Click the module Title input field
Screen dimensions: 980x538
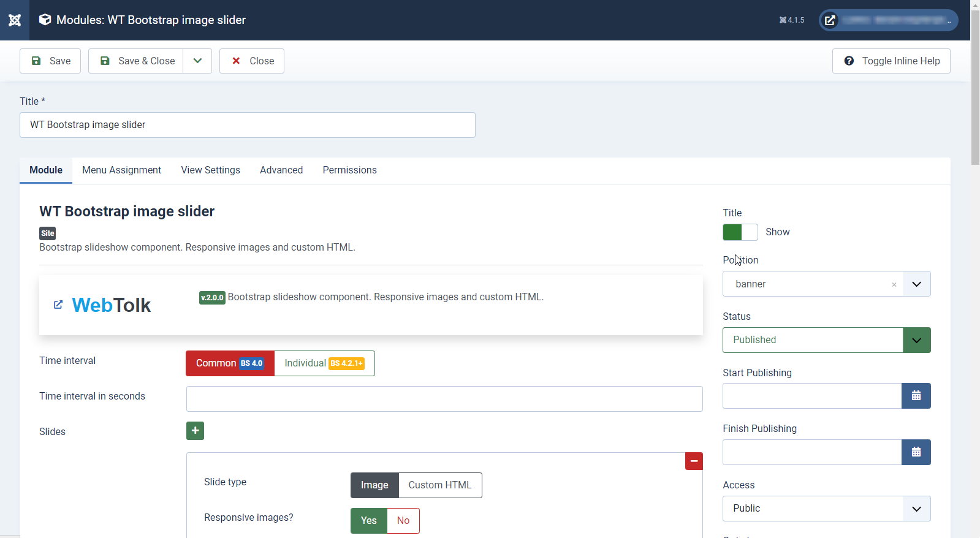248,125
